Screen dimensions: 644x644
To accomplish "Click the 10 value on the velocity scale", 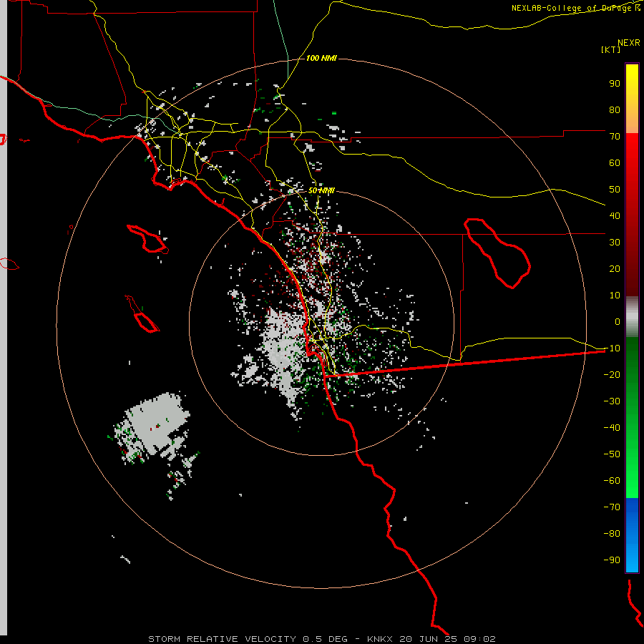I will tap(615, 296).
